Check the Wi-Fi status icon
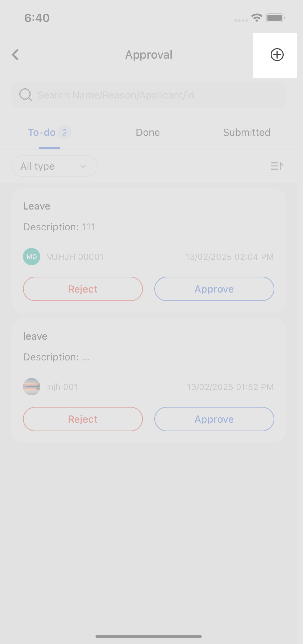Viewport: 303px width, 644px height. point(257,18)
